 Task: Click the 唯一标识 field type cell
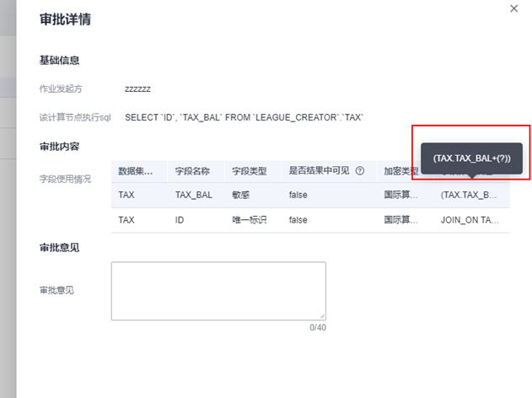(250, 220)
